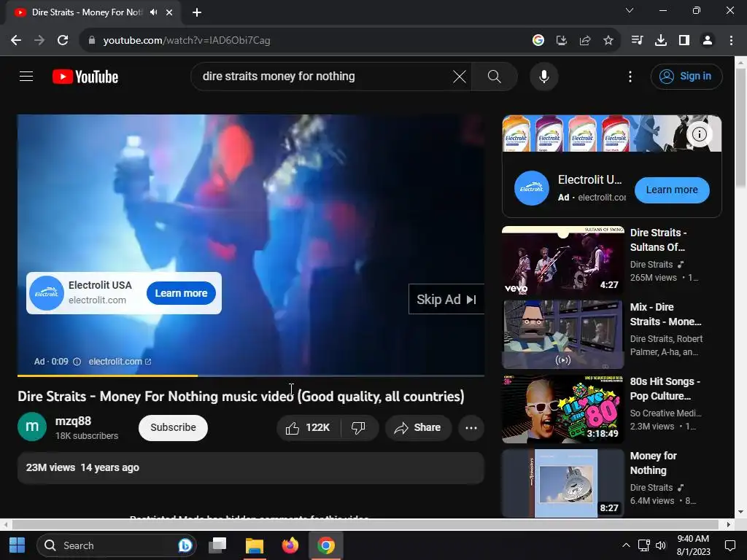This screenshot has width=747, height=560.
Task: Open Chrome tab search chevron
Action: 630,10
